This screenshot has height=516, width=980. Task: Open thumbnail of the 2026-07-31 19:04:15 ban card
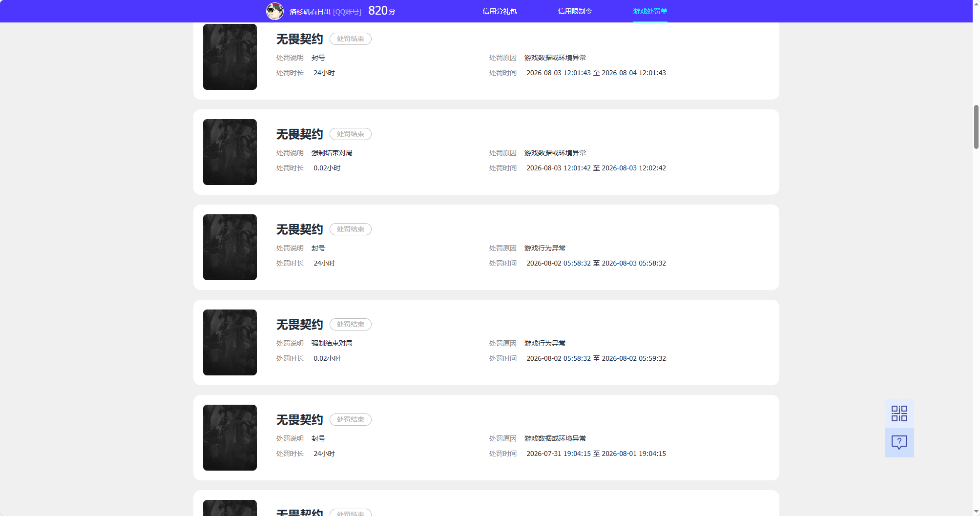[x=230, y=437]
